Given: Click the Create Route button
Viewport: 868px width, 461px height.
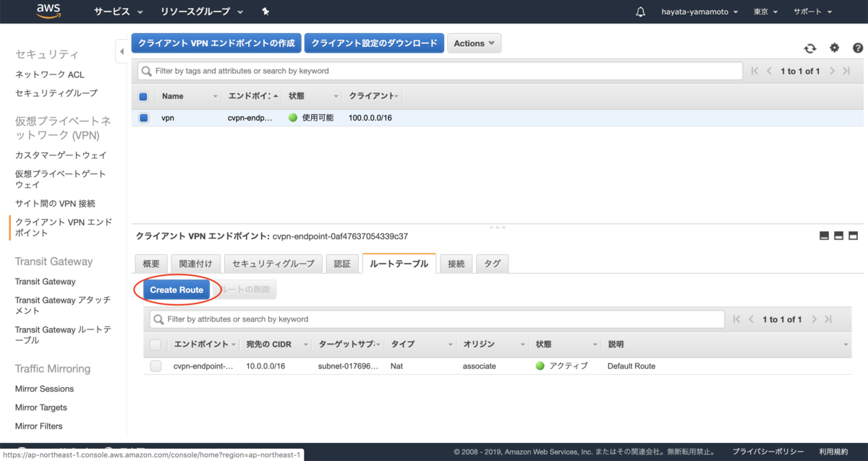Looking at the screenshot, I should coord(176,289).
